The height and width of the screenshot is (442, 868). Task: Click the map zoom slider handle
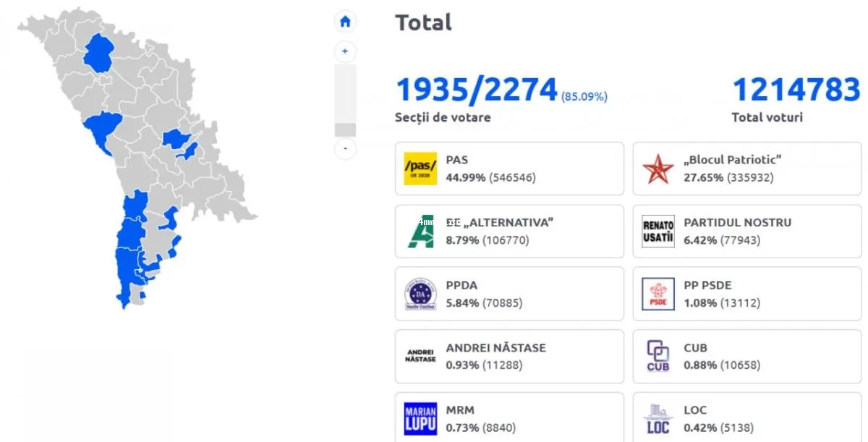click(x=345, y=129)
